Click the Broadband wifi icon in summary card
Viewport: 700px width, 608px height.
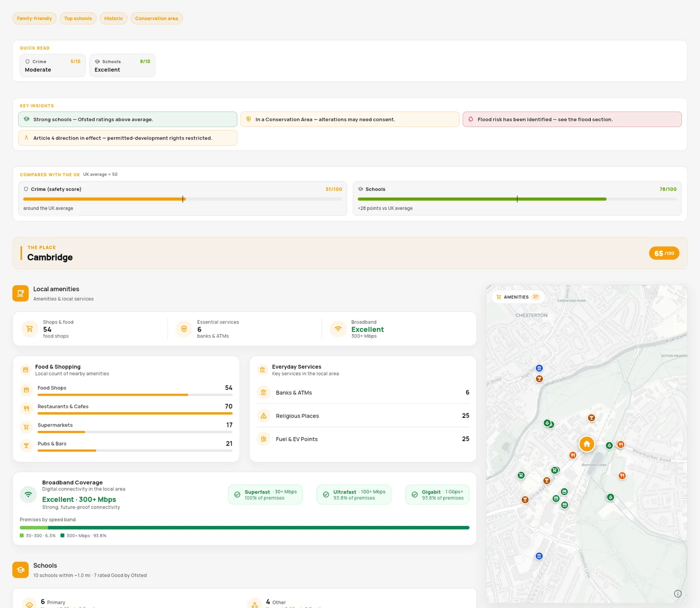338,329
